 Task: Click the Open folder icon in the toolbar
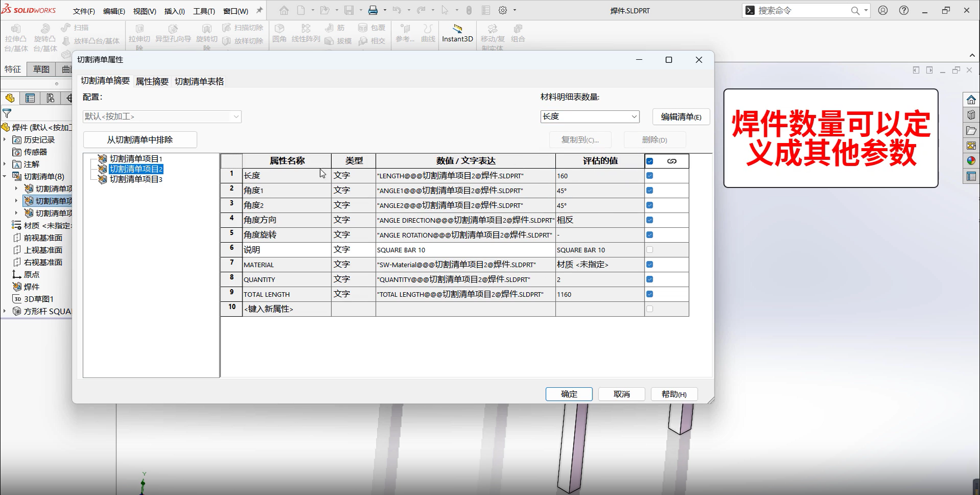(325, 10)
